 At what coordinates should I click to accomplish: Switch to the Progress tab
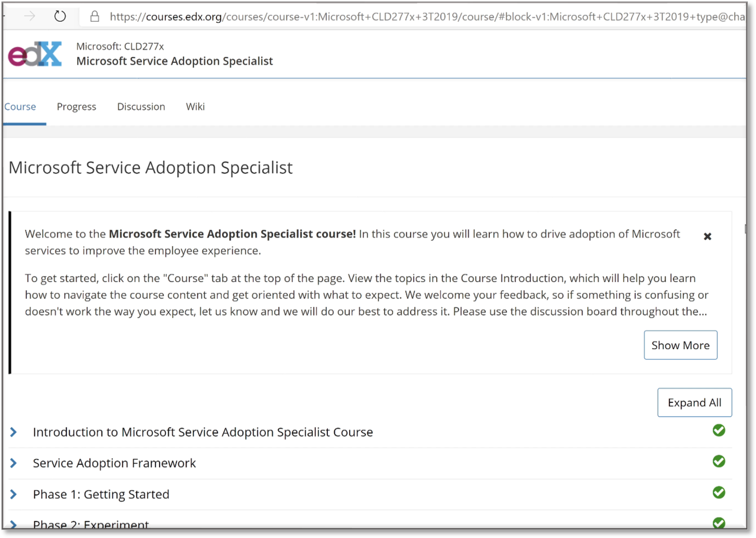click(76, 106)
